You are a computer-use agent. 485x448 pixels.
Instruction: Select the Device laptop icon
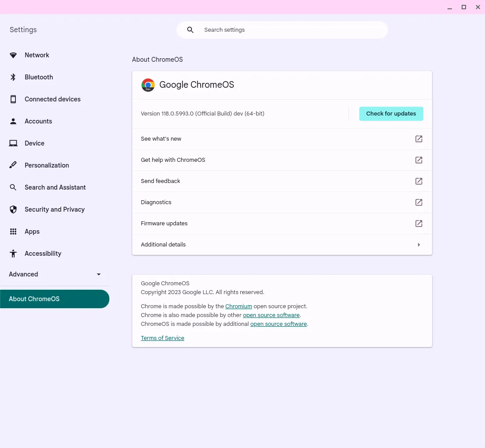pyautogui.click(x=13, y=143)
